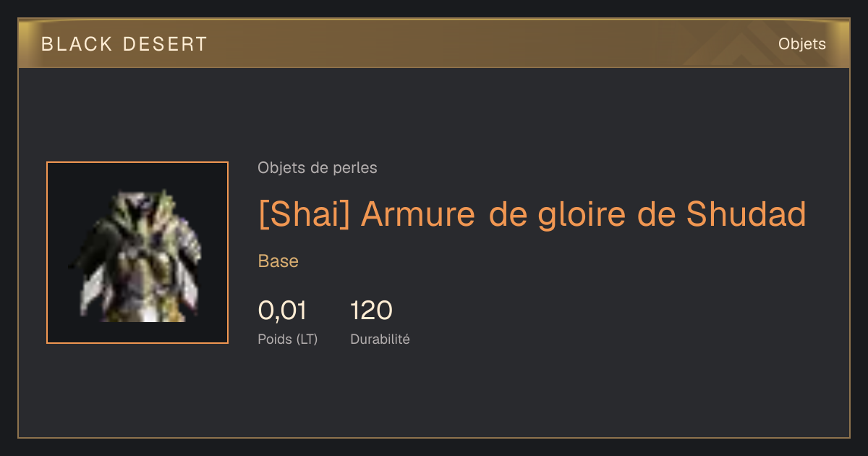
Task: Click the orange frame around the armor thumbnail
Action: click(x=137, y=163)
